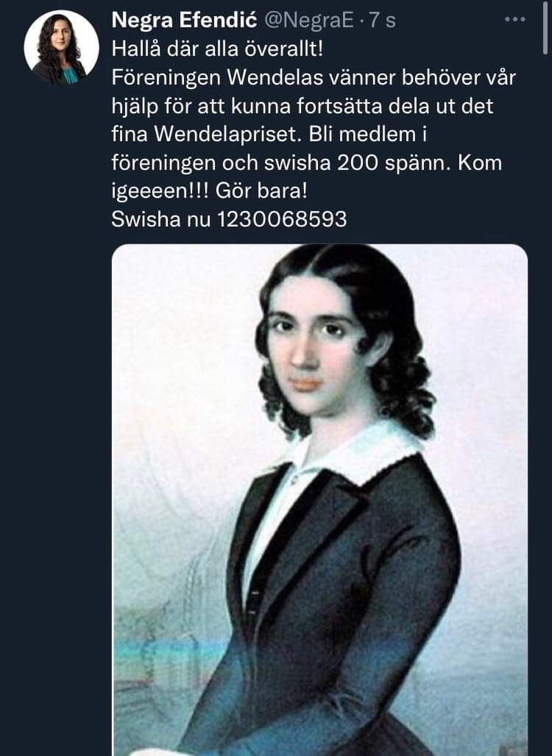Open the tweet via the '7 s' timestamp
The width and height of the screenshot is (552, 756).
382,21
